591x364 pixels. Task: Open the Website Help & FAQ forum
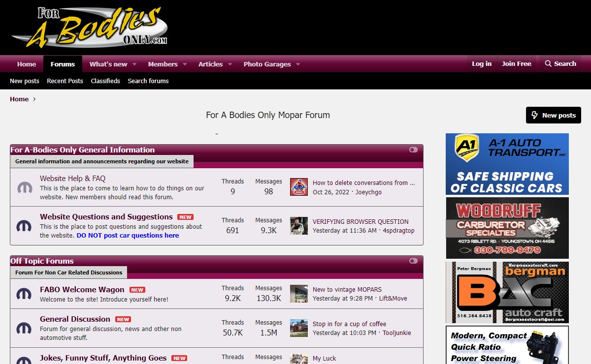click(72, 179)
